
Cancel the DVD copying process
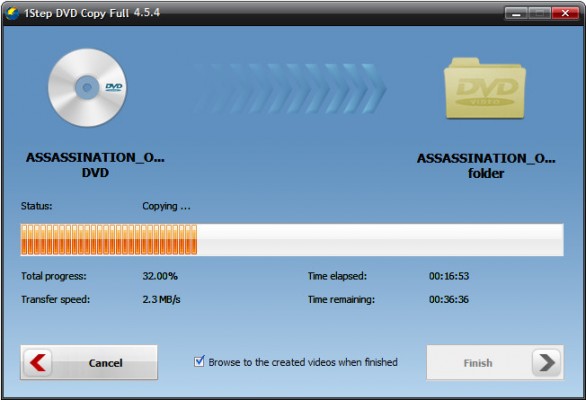(89, 362)
